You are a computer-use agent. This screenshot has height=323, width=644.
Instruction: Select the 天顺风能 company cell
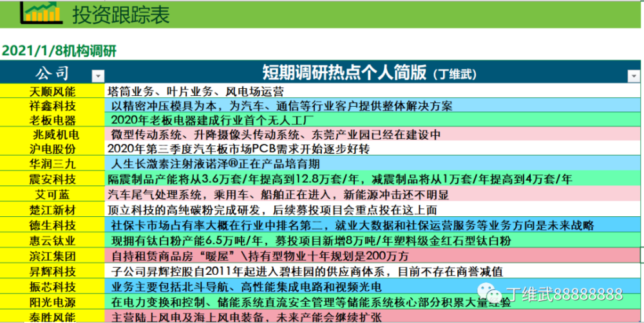click(x=53, y=91)
